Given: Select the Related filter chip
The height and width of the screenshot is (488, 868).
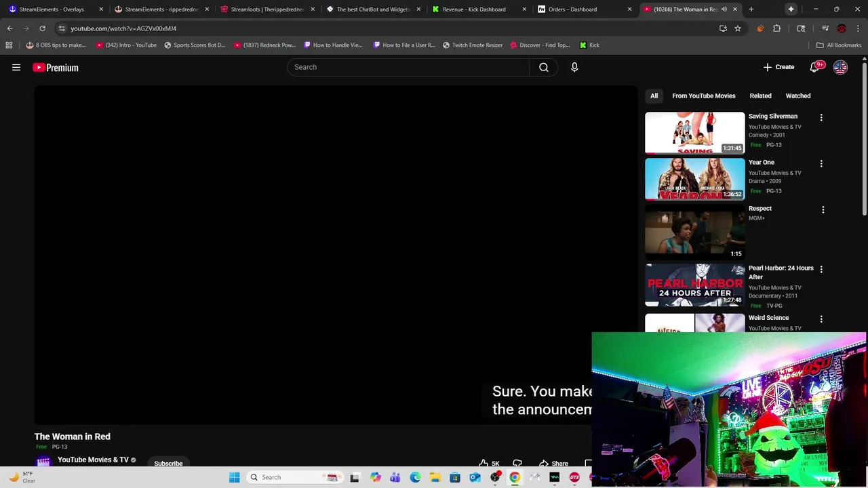Looking at the screenshot, I should (760, 96).
